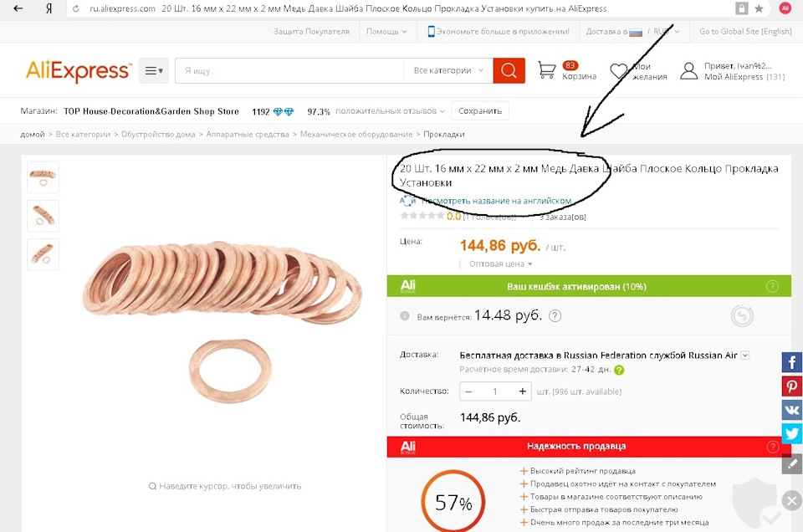Go back with the browser arrow
803x532 pixels.
click(18, 8)
